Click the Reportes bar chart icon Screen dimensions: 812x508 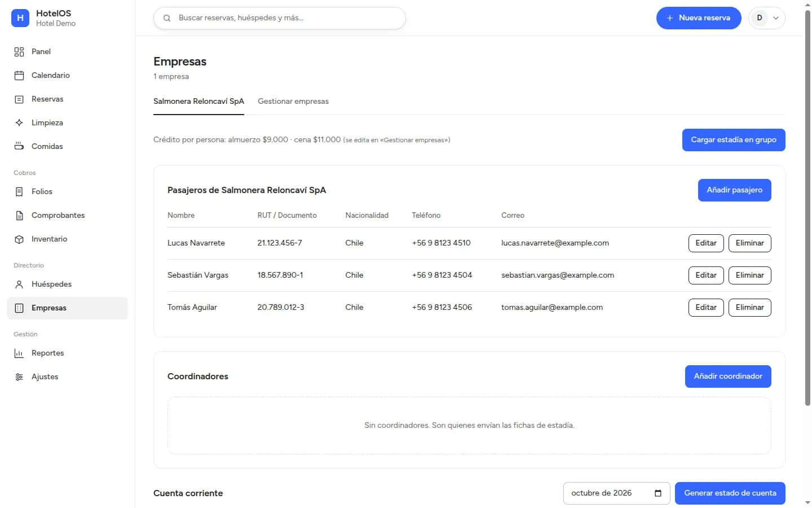19,353
